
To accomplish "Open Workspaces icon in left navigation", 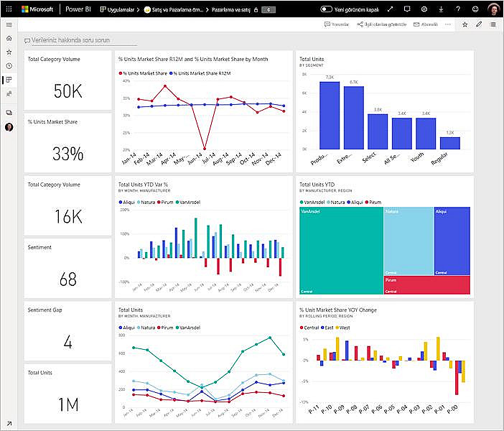I will pos(9,113).
